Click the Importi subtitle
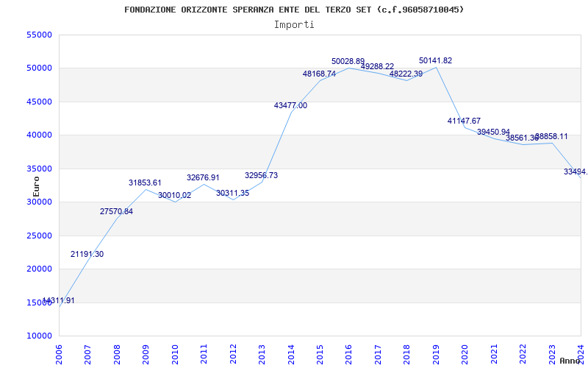The width and height of the screenshot is (588, 368). click(294, 25)
